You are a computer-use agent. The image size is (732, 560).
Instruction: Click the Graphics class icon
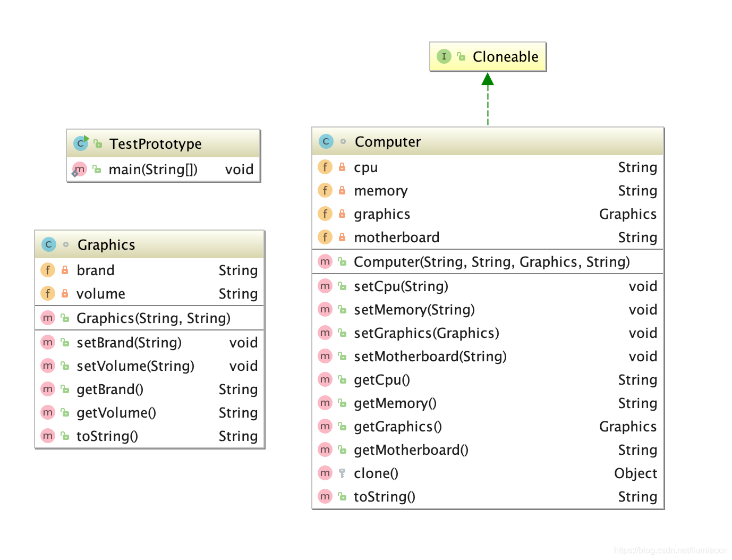point(48,244)
